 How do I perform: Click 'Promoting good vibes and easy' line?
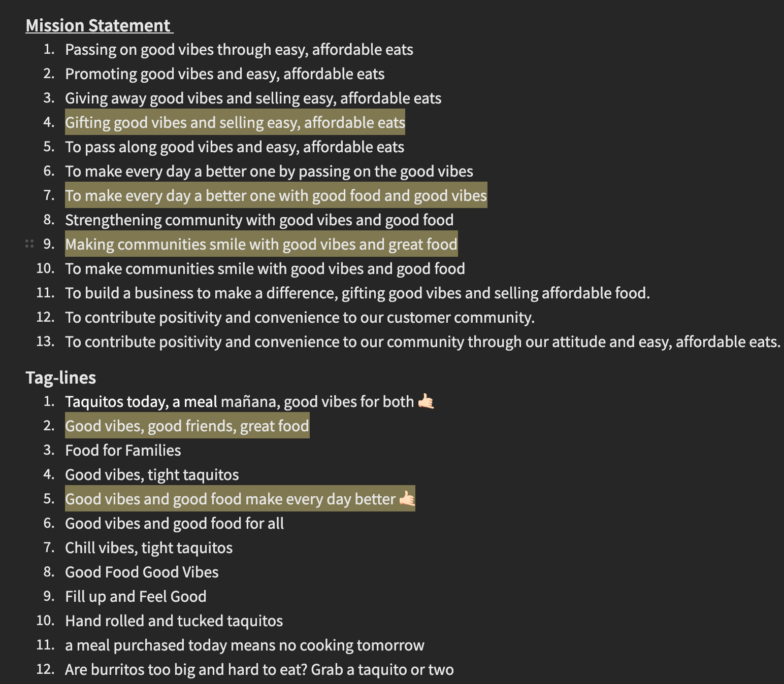coord(224,74)
